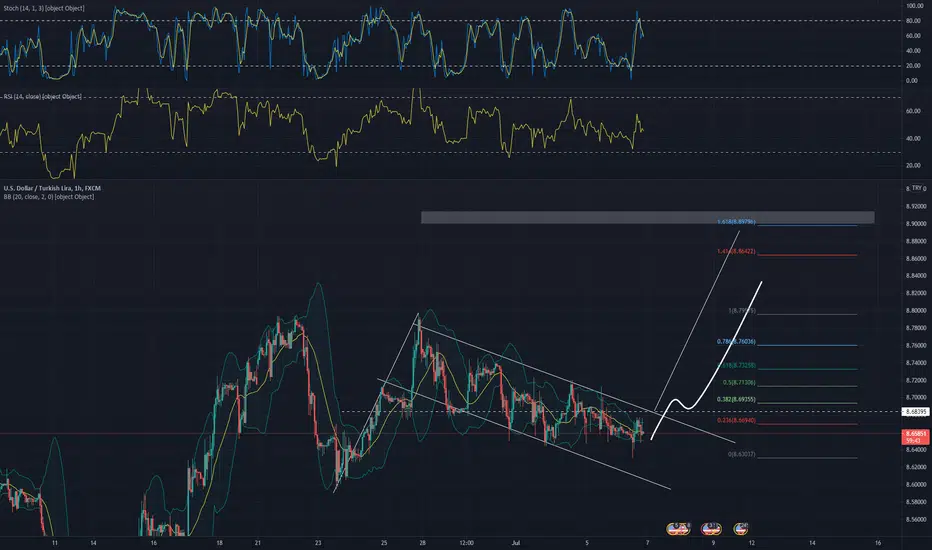
Task: Select the U.S. Dollar / Turkish Lira chart title
Action: [x=52, y=188]
